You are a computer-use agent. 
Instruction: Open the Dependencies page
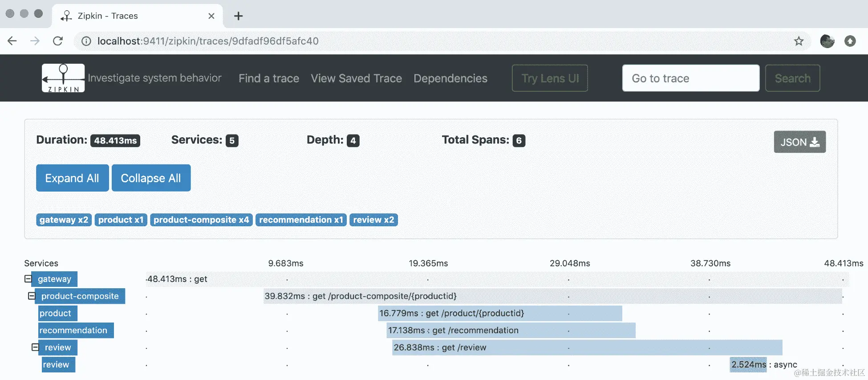pos(450,78)
